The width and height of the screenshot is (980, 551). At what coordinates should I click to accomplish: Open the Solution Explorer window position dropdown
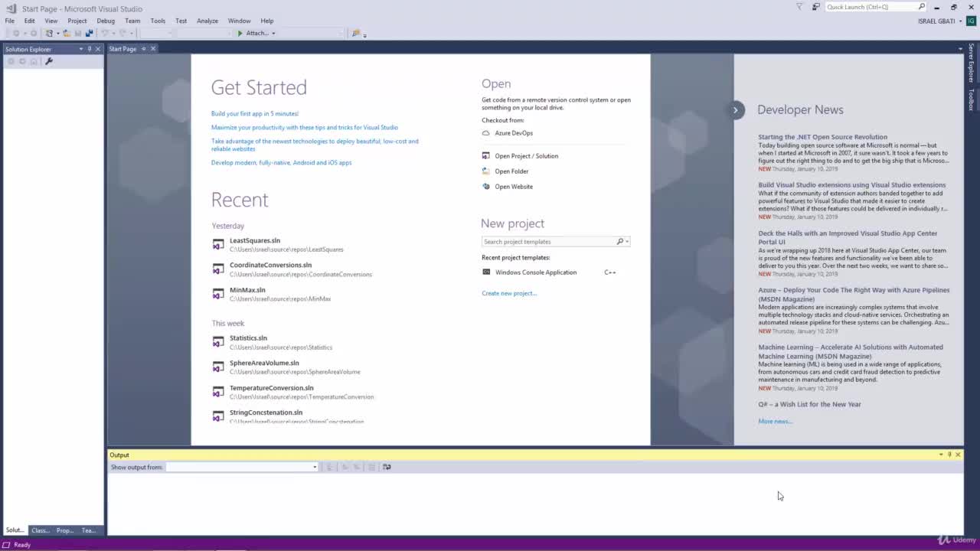80,49
